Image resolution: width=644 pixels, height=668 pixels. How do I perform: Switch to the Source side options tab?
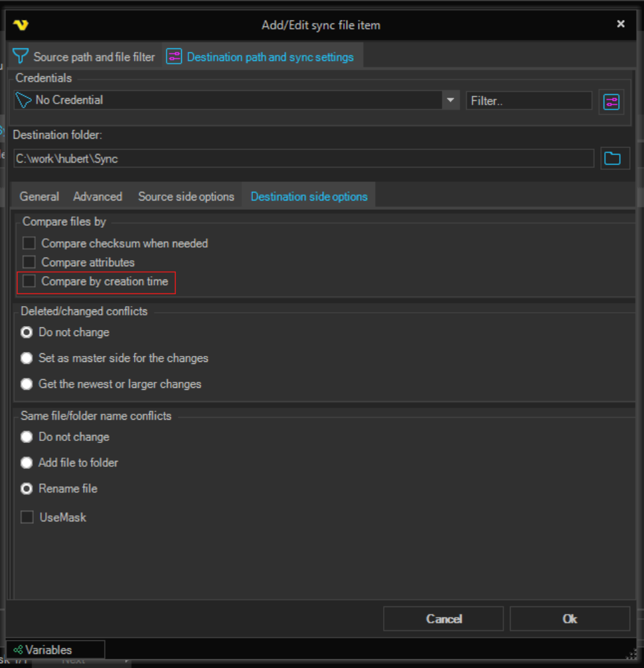coord(186,197)
